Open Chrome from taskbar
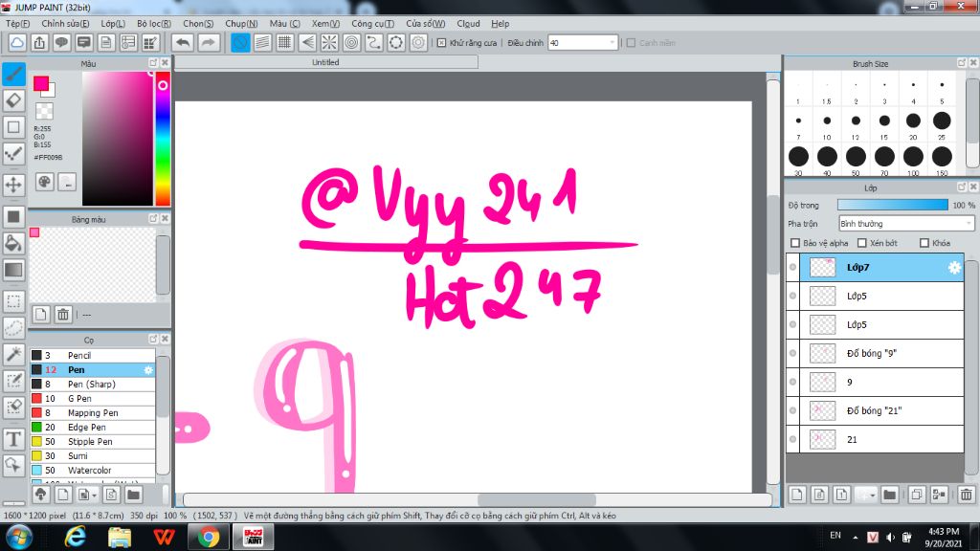This screenshot has width=980, height=551. (209, 538)
